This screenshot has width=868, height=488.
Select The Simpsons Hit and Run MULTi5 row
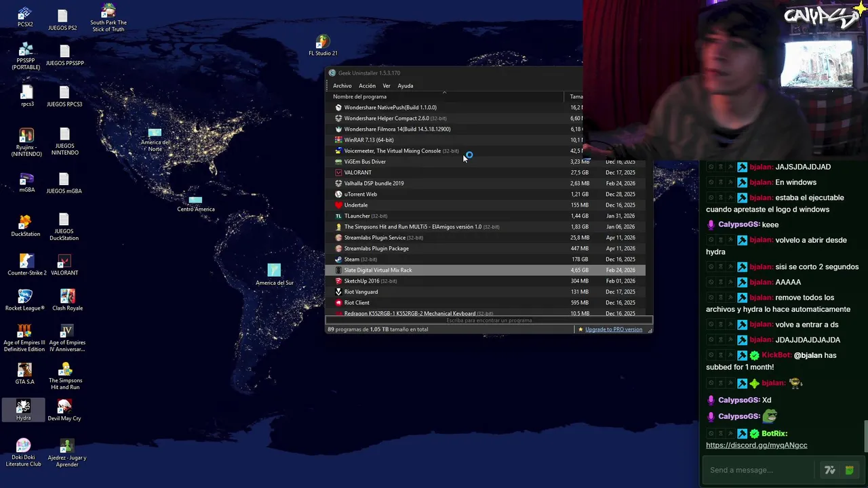[485, 226]
